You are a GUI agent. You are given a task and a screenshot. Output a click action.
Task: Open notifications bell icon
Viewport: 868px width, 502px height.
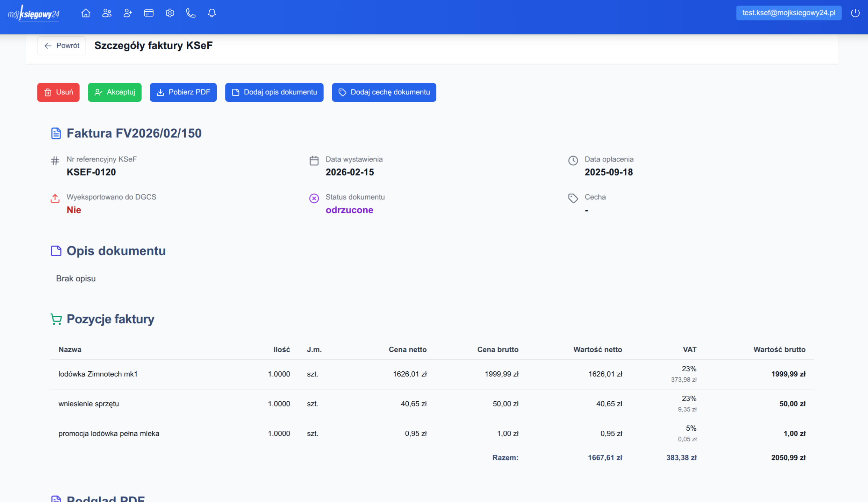pos(211,13)
